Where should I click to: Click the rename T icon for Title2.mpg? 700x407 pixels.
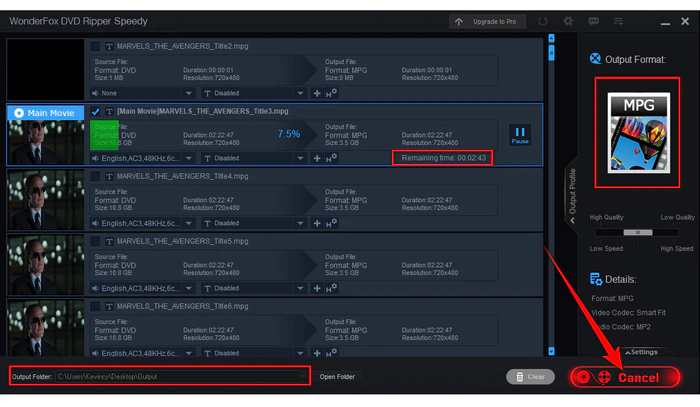click(x=109, y=46)
